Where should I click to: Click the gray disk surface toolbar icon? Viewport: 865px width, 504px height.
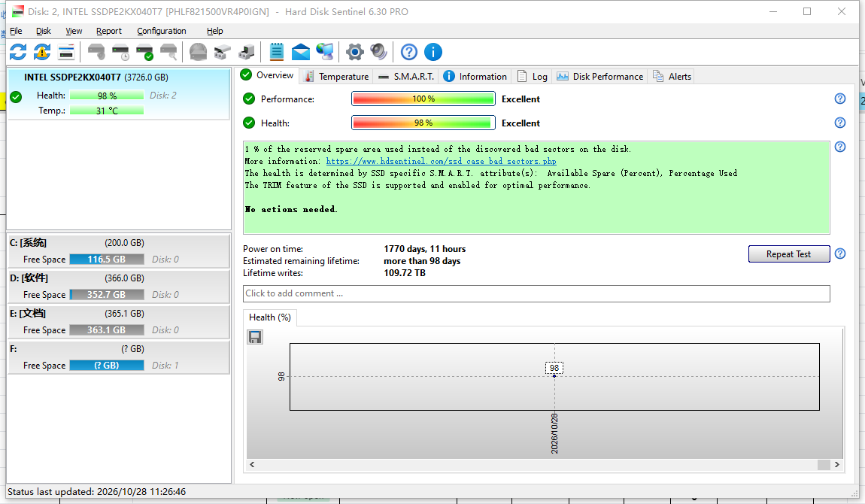[198, 52]
